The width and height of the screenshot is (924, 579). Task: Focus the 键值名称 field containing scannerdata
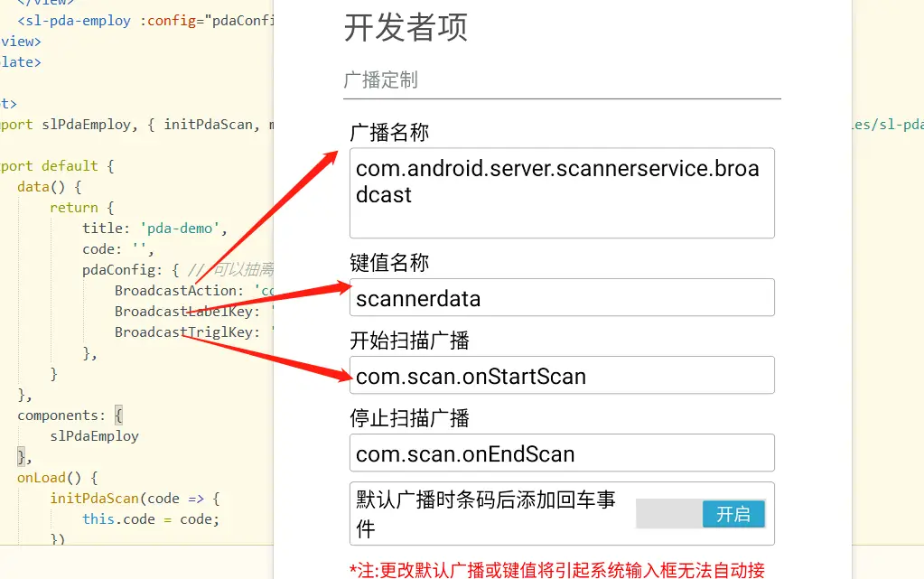(x=561, y=298)
